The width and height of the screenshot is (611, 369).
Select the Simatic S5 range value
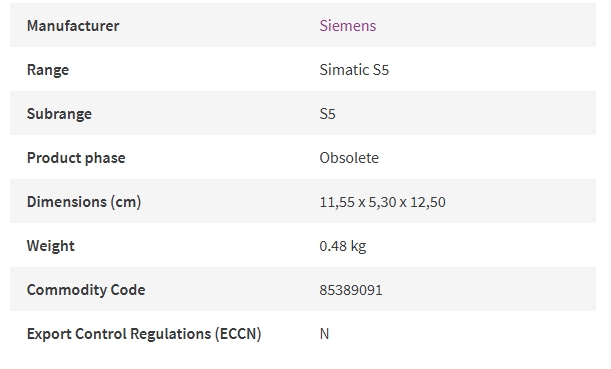pos(354,70)
